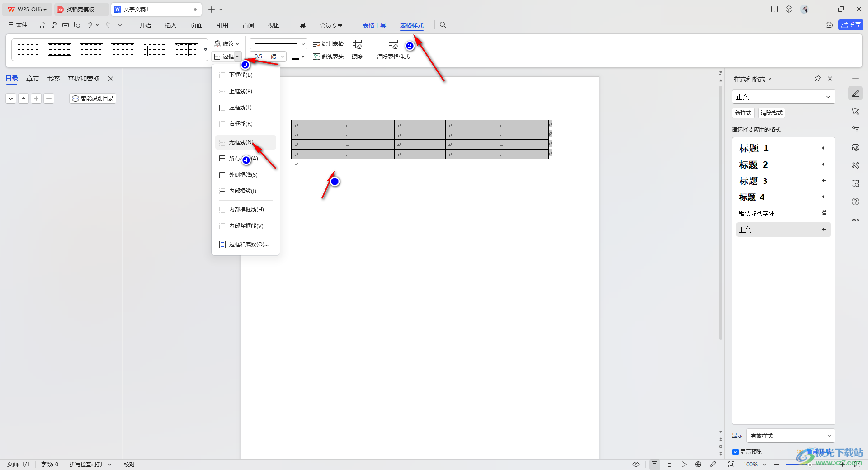Choose Top Border (上框线) menu item
The height and width of the screenshot is (470, 868).
tap(245, 91)
